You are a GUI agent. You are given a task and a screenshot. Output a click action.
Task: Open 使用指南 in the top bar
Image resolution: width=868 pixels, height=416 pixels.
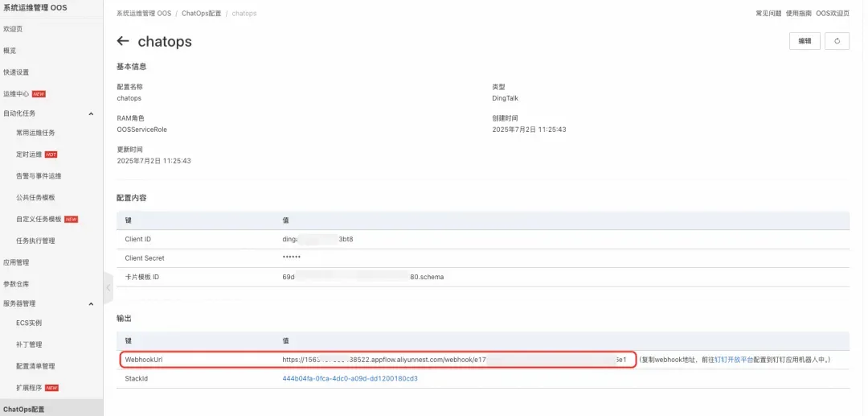point(799,14)
